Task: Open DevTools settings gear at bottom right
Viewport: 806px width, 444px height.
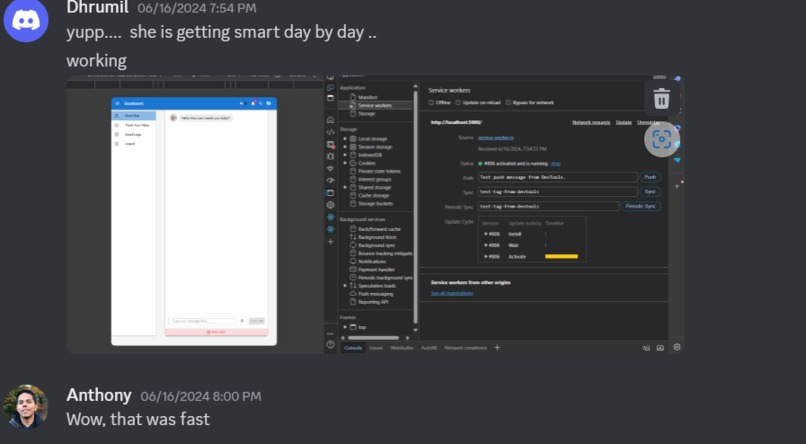Action: [x=677, y=347]
